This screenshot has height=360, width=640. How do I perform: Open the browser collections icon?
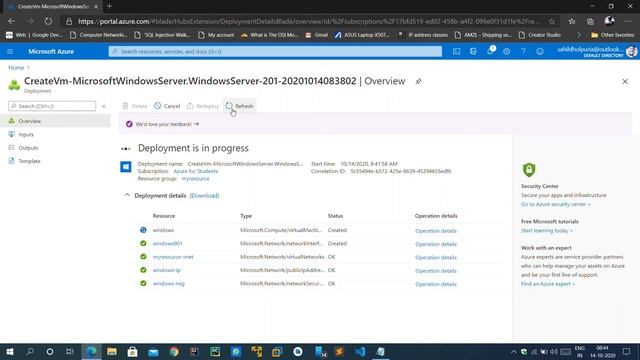pos(590,21)
